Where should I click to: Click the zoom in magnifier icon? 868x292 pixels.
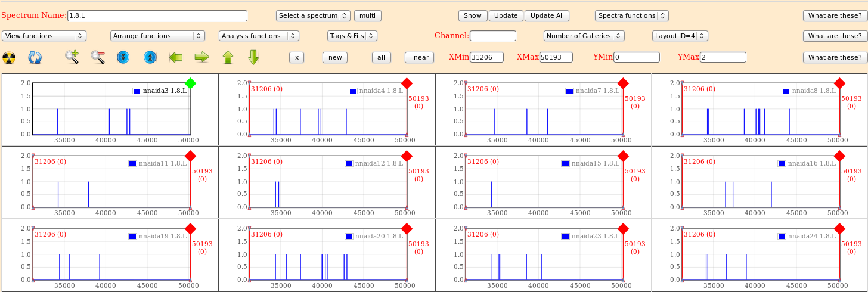pos(72,57)
